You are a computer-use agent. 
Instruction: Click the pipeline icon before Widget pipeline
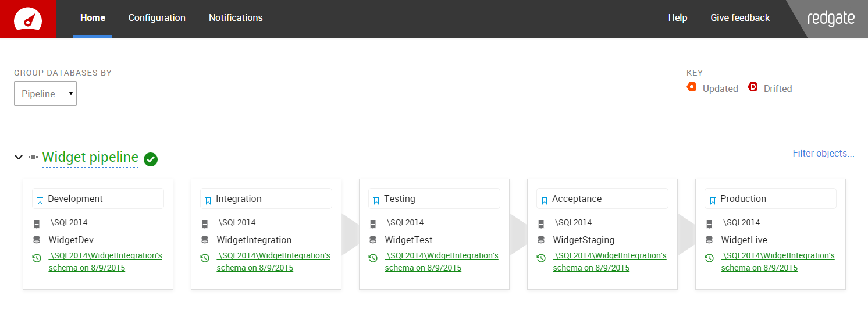(x=33, y=157)
